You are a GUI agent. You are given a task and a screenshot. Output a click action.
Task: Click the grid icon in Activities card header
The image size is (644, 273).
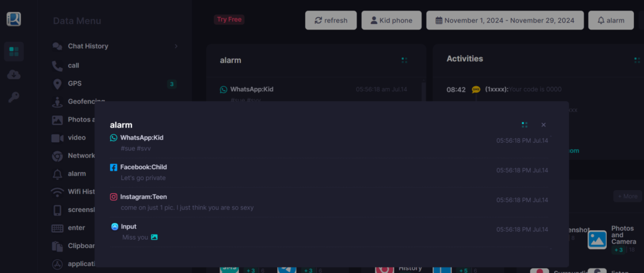tap(637, 60)
